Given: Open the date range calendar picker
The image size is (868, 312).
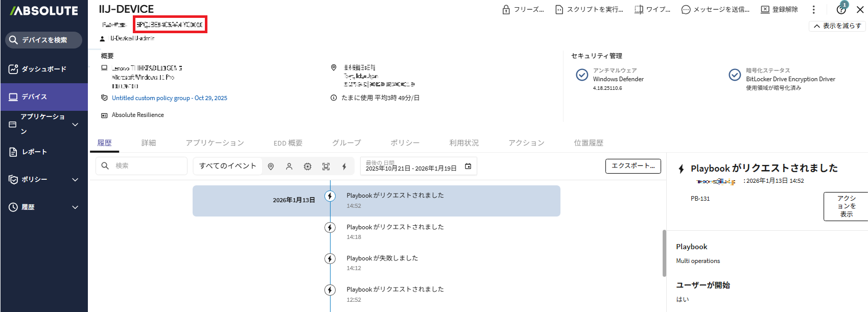Looking at the screenshot, I should click(x=468, y=166).
